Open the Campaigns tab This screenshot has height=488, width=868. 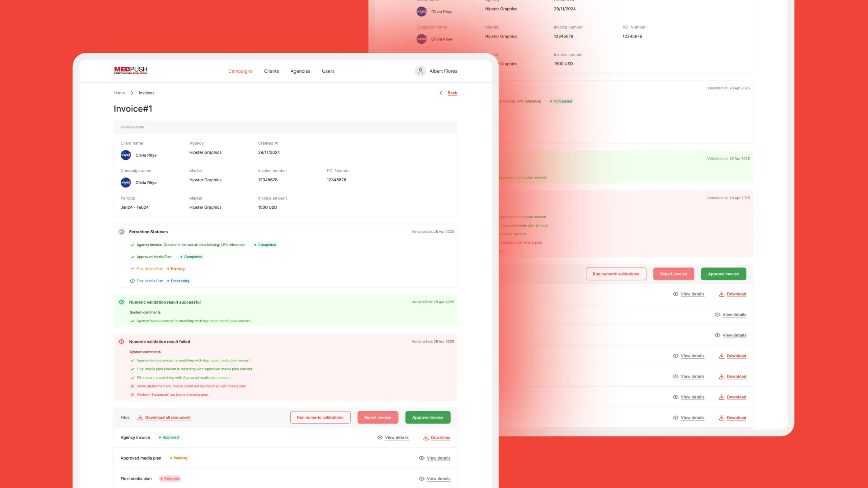(241, 71)
